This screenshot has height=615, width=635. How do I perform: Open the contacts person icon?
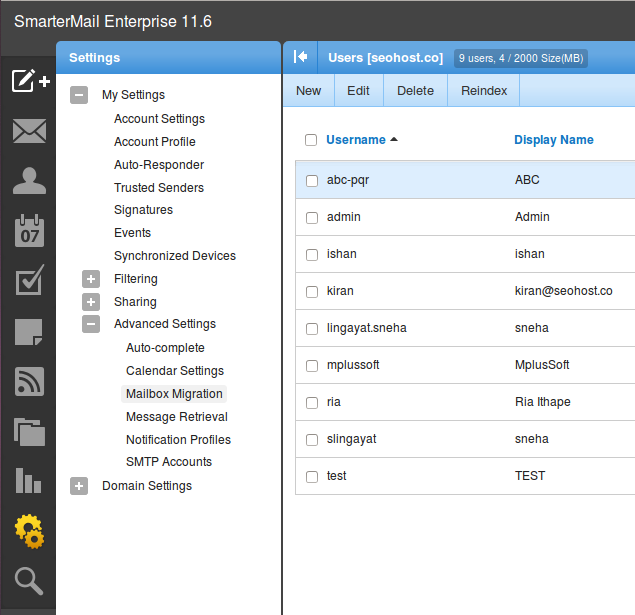29,181
